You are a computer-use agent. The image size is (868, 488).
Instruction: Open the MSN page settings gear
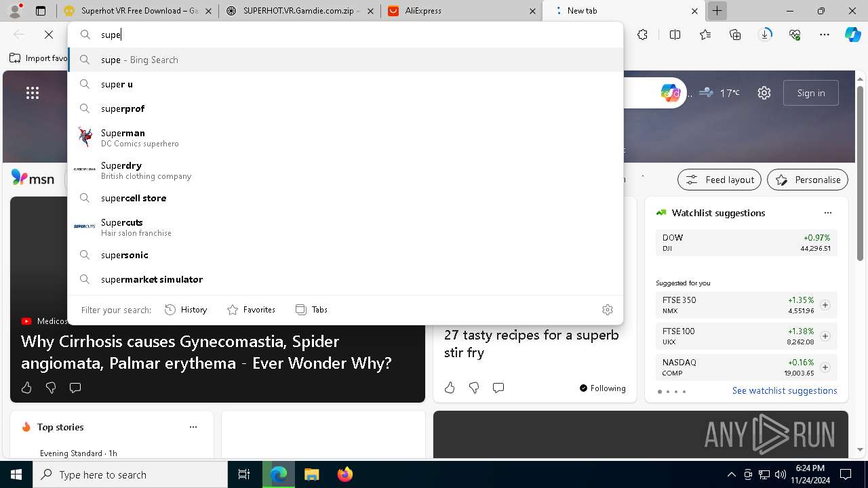764,93
